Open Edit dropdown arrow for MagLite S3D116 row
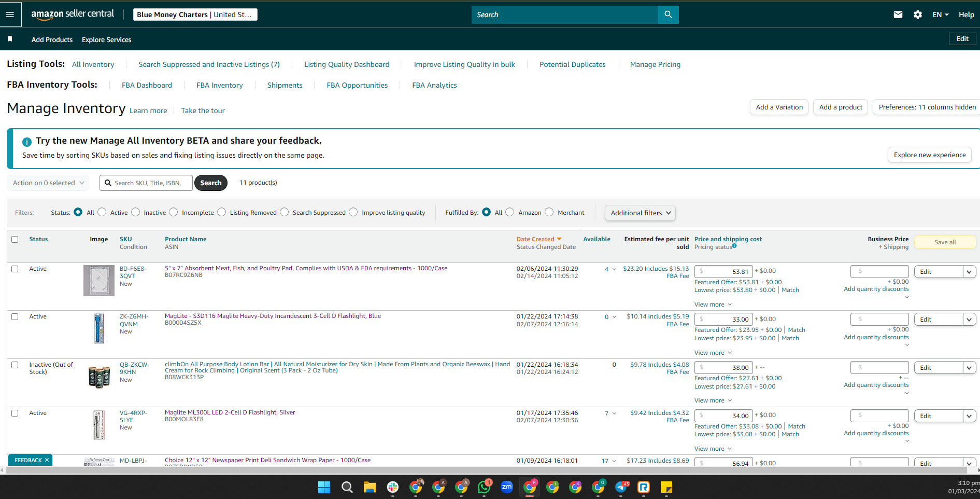 point(969,320)
